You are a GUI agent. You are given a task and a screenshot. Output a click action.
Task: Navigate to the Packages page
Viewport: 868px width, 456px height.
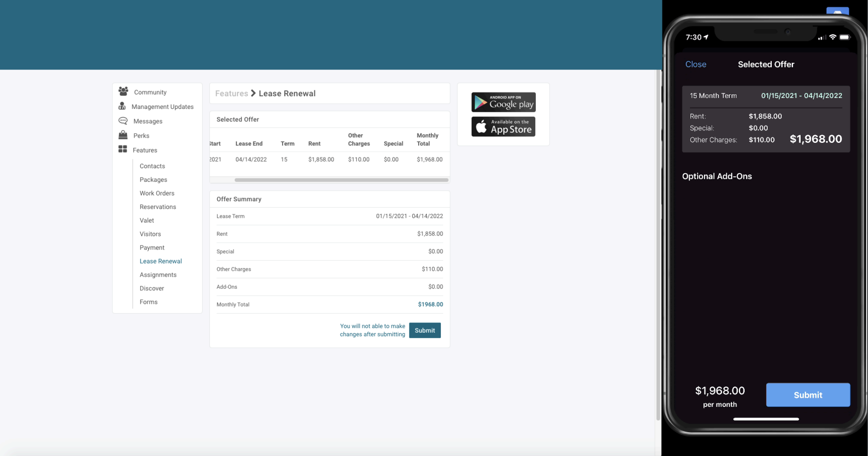click(153, 180)
